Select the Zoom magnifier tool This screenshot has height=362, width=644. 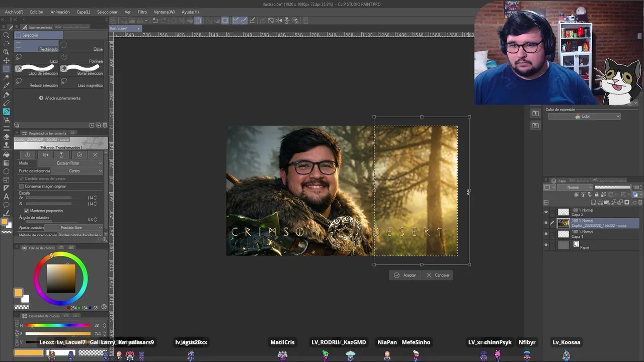pos(7,35)
